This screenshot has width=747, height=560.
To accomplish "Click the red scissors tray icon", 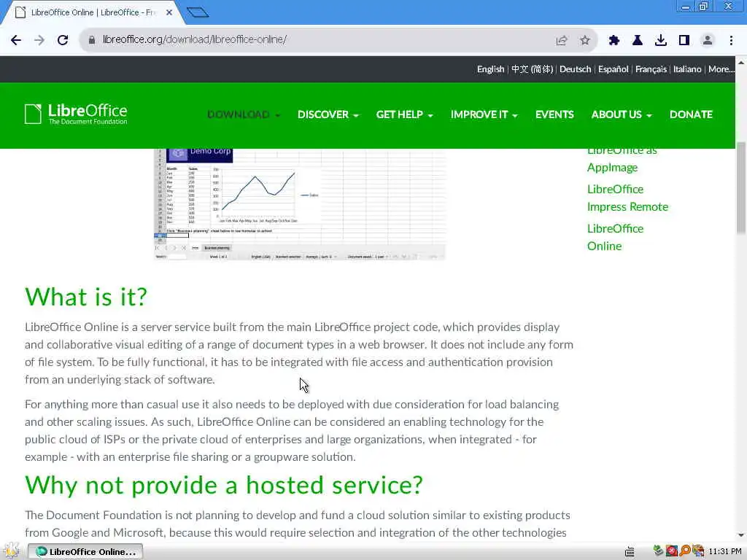I will tap(672, 551).
